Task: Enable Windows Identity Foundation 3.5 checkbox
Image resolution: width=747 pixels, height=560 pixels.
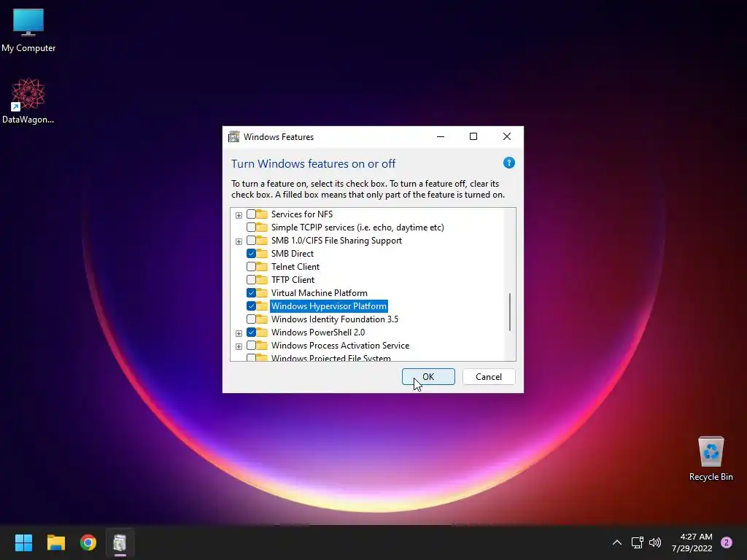Action: click(251, 319)
